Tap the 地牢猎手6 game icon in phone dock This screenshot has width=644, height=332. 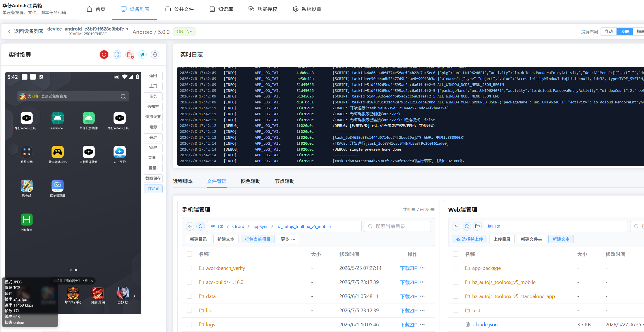[73, 293]
